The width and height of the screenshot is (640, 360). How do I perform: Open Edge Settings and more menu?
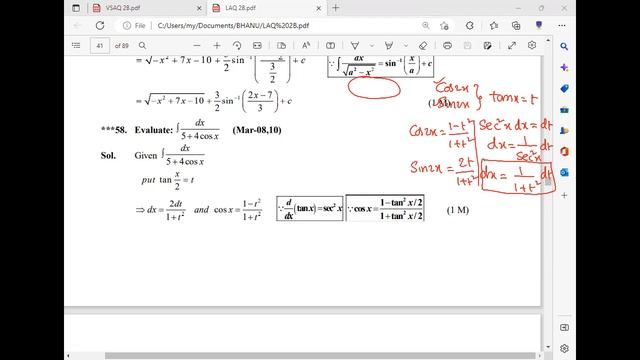coord(562,25)
